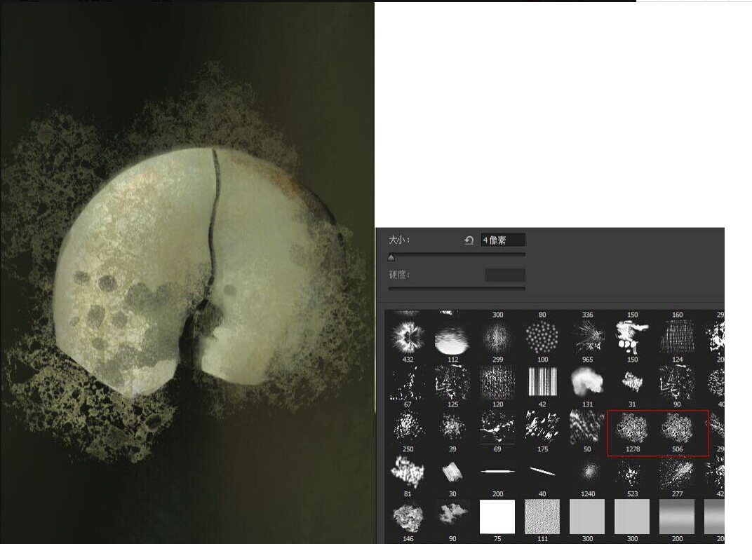Choose the noise texture square brush 111
The height and width of the screenshot is (560, 752).
[542, 517]
